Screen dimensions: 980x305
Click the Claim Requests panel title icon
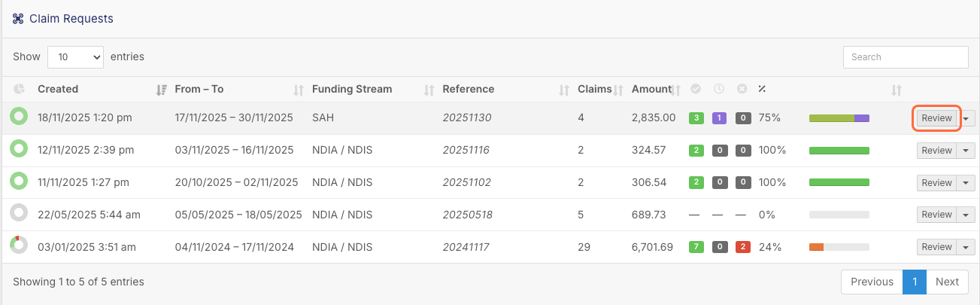click(x=18, y=18)
